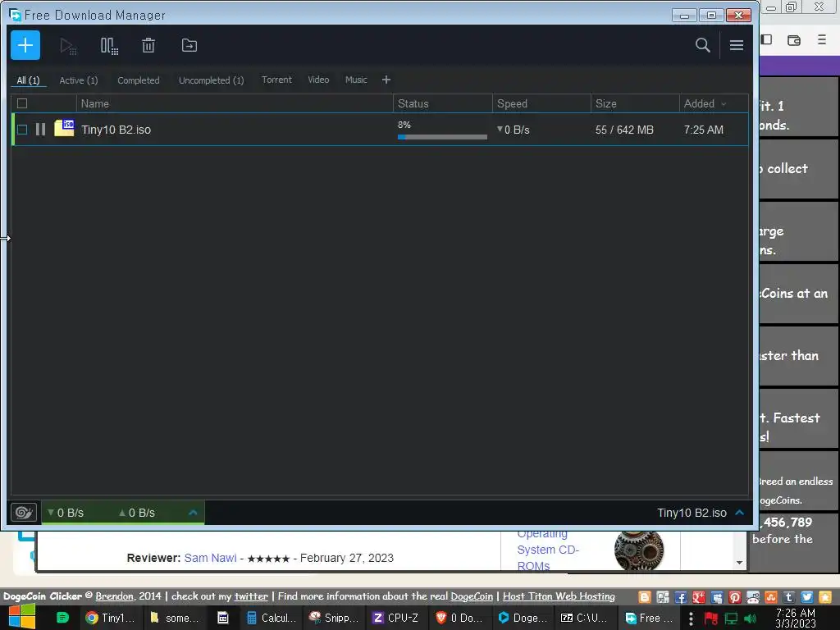Expand the speed panel chevron in status bar

(x=193, y=513)
